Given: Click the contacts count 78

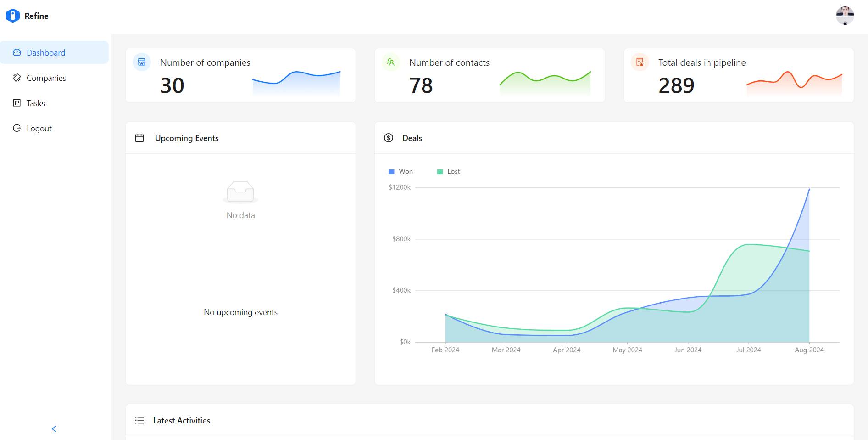Looking at the screenshot, I should pos(421,85).
